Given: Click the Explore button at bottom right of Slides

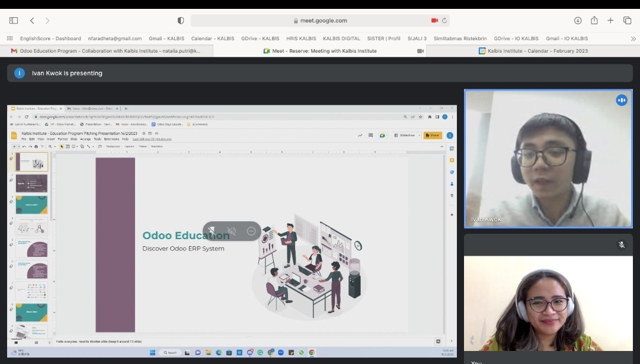Looking at the screenshot, I should (438, 342).
